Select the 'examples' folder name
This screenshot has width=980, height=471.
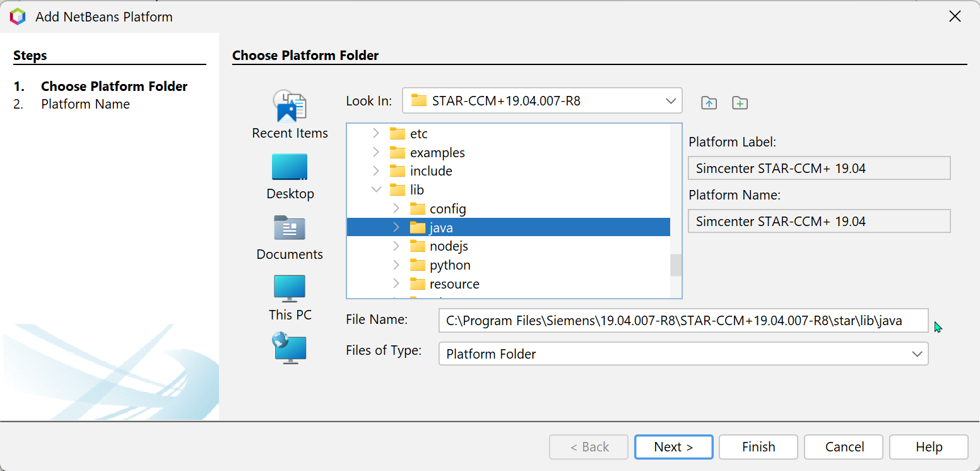click(437, 153)
